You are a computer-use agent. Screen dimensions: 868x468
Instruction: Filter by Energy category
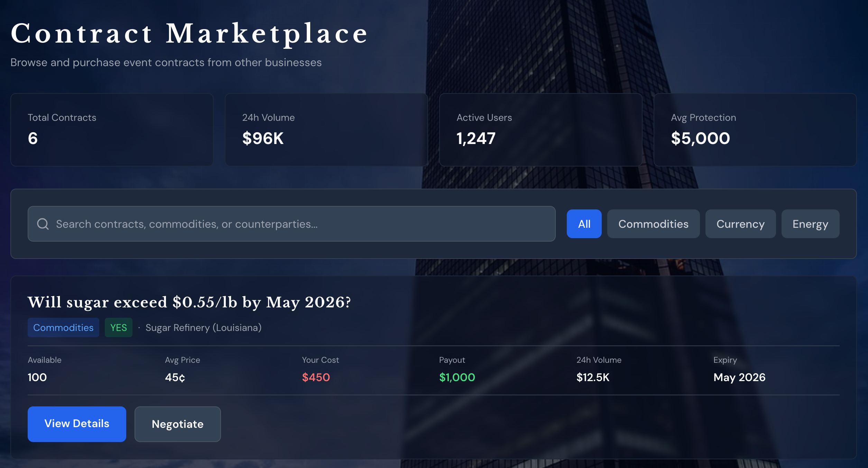[x=810, y=224]
